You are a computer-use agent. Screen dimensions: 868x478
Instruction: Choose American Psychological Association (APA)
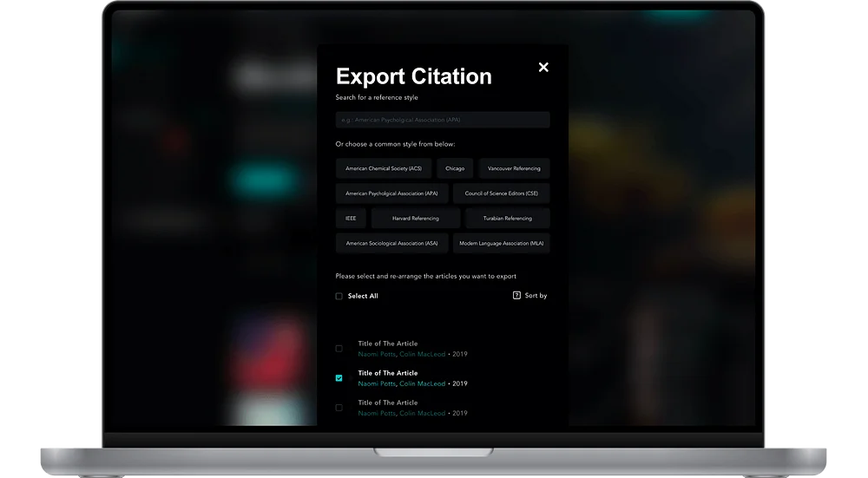391,193
